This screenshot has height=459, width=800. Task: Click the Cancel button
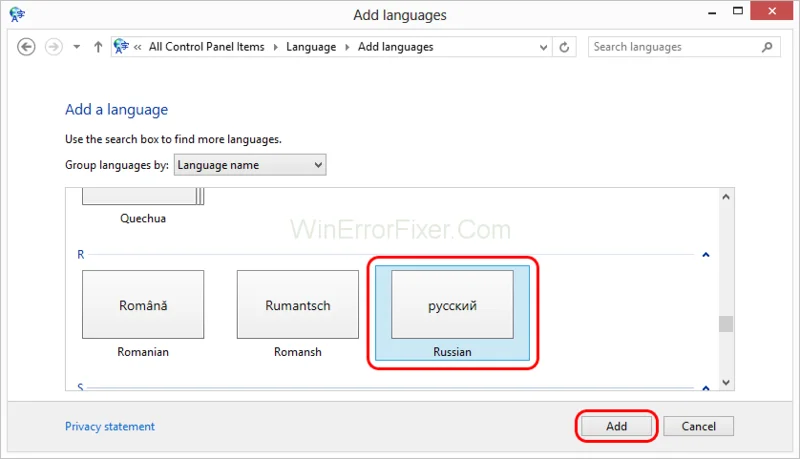(x=698, y=426)
